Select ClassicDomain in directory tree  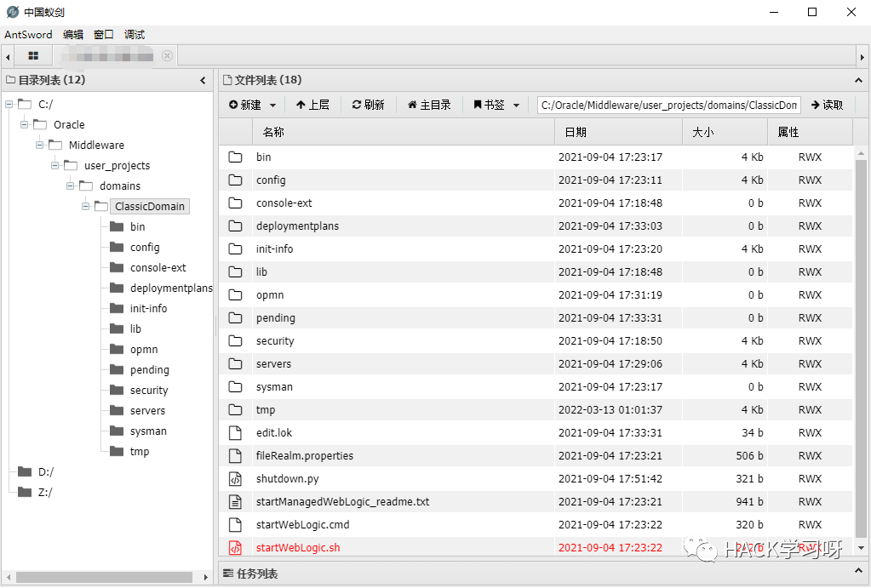pos(150,206)
